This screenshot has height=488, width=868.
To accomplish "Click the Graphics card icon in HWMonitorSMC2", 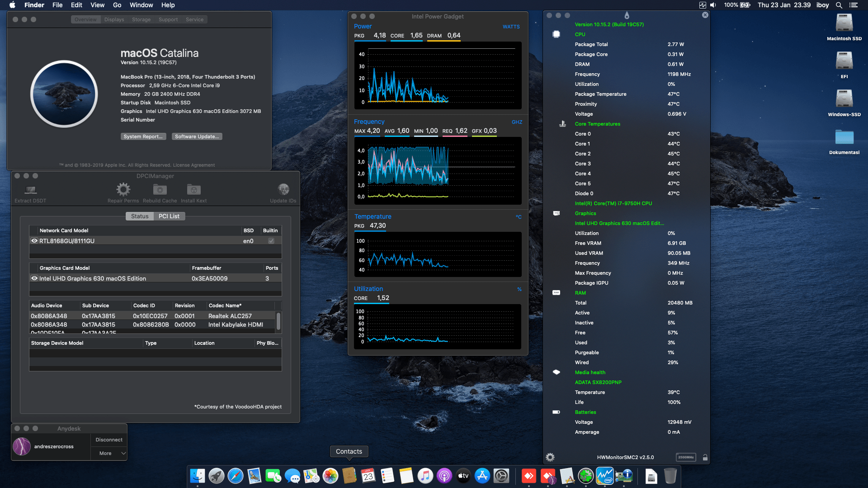I will [557, 213].
